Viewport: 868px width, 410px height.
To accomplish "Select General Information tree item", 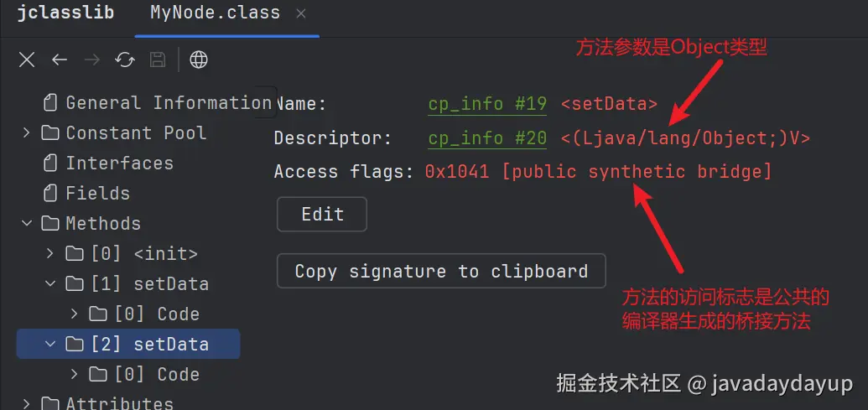I will click(x=168, y=103).
